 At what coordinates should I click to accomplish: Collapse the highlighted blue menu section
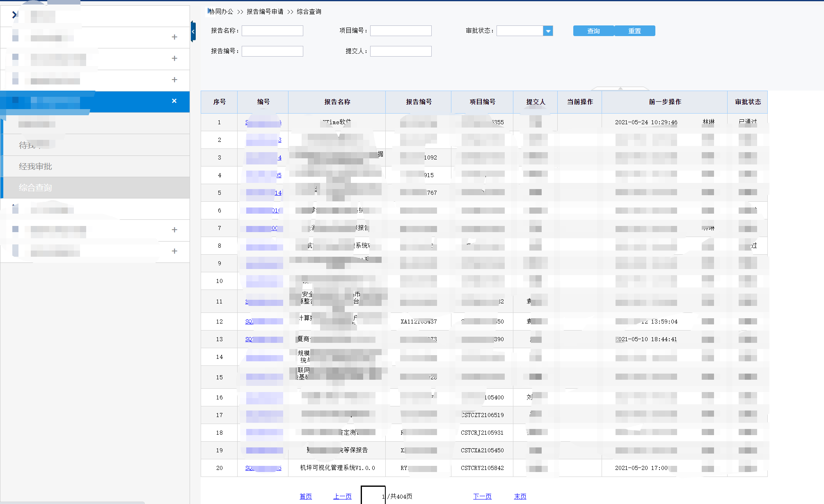pyautogui.click(x=174, y=101)
